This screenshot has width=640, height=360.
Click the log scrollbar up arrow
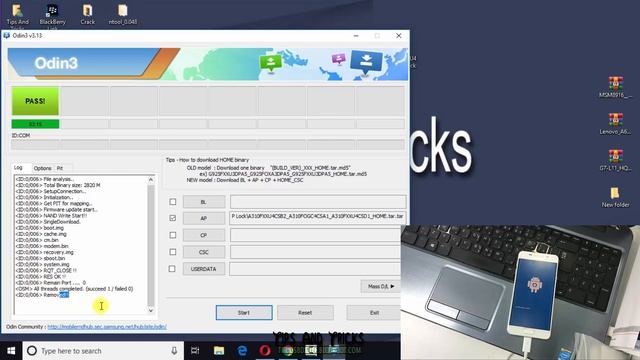151,180
